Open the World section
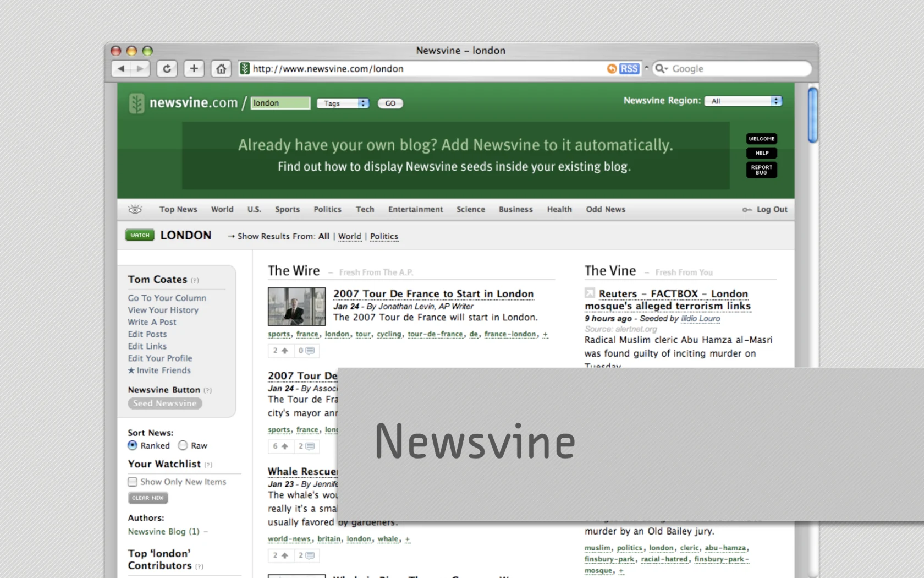The image size is (924, 578). pos(222,209)
